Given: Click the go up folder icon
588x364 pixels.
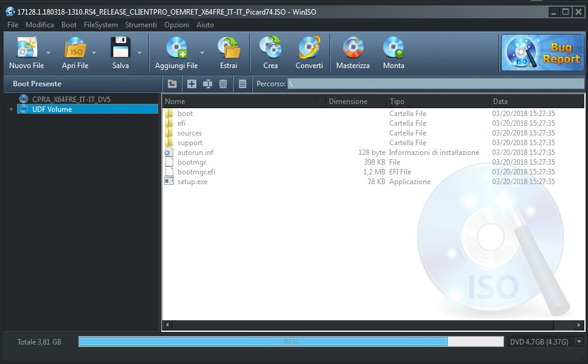Looking at the screenshot, I should pos(172,84).
